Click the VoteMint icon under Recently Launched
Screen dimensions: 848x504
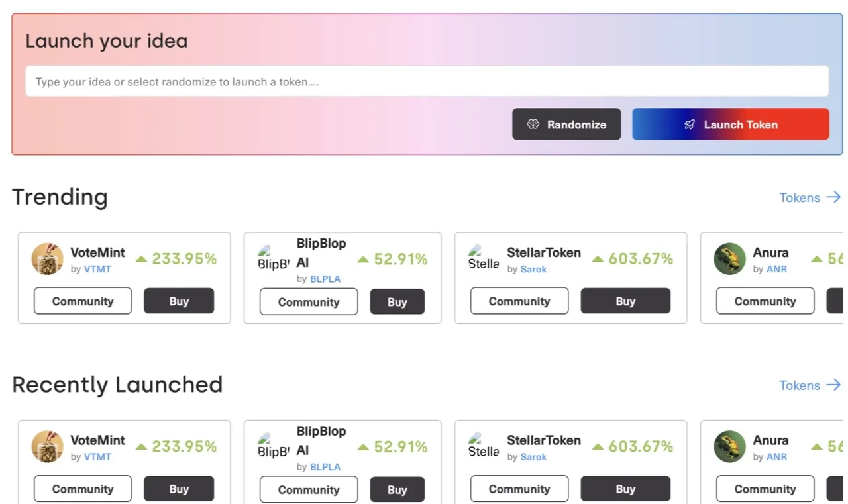47,446
